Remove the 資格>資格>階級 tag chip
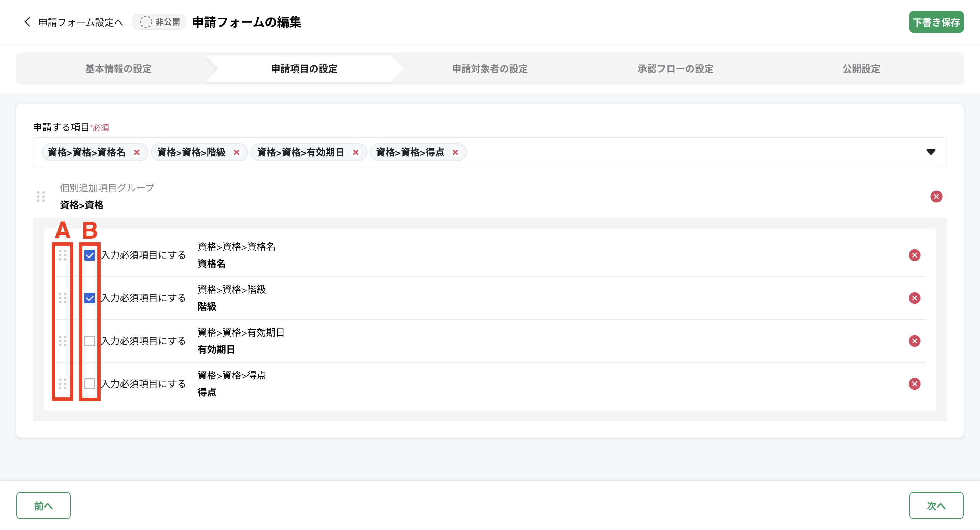The width and height of the screenshot is (980, 530). point(236,152)
